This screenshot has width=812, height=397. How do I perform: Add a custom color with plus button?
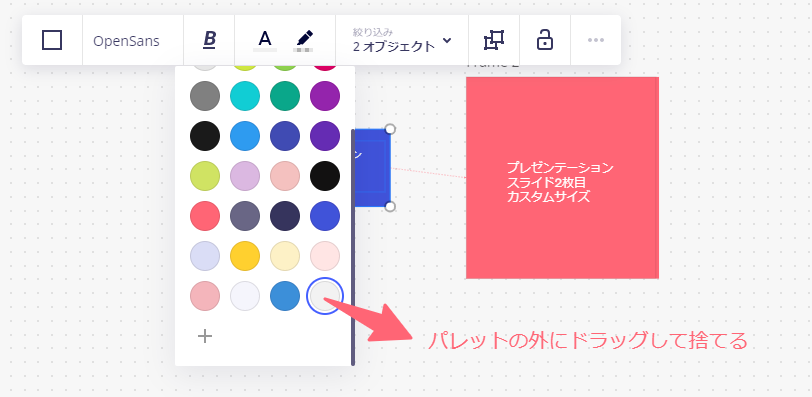coord(205,336)
